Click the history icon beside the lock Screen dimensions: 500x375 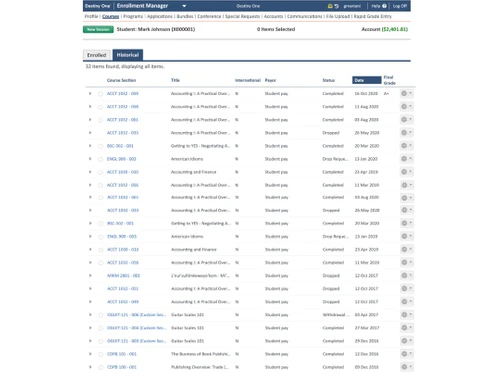click(336, 6)
